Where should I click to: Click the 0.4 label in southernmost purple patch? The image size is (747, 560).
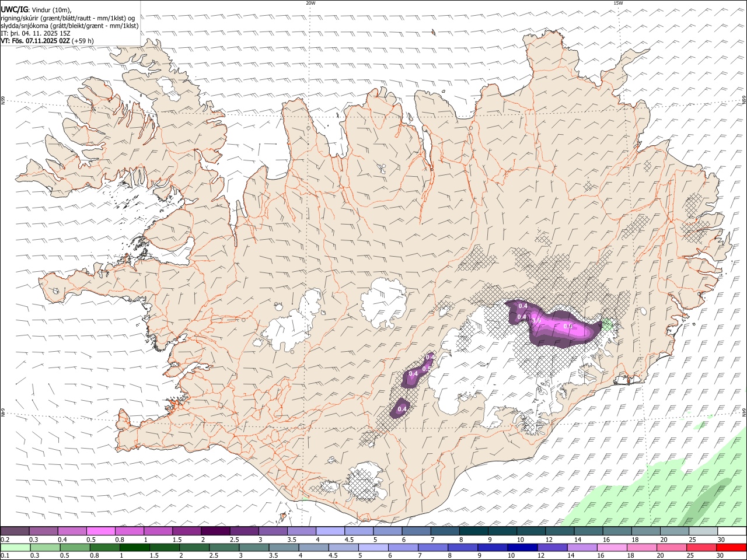(x=402, y=409)
